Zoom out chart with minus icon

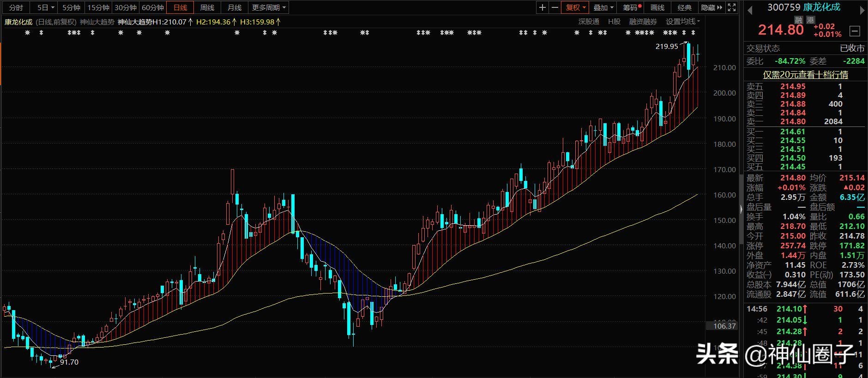click(555, 7)
